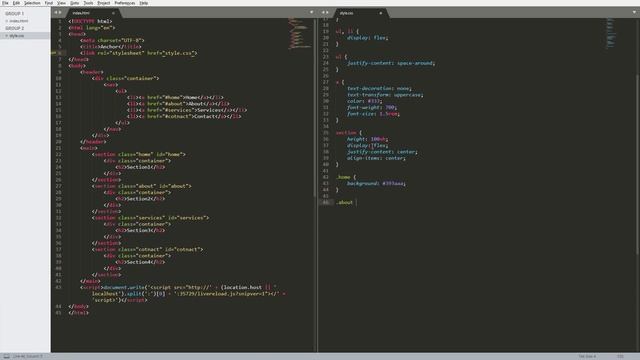Open the Help menu
This screenshot has height=360, width=640.
(x=144, y=3)
